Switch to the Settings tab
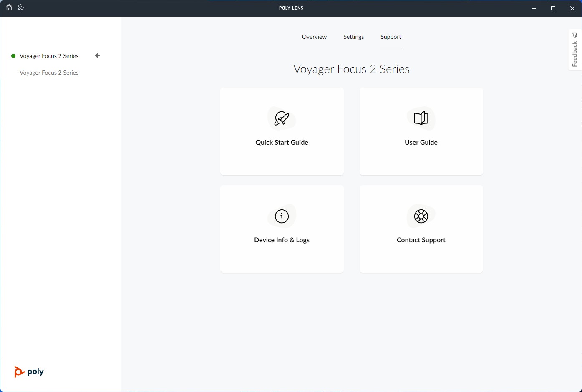This screenshot has height=392, width=582. click(x=353, y=37)
